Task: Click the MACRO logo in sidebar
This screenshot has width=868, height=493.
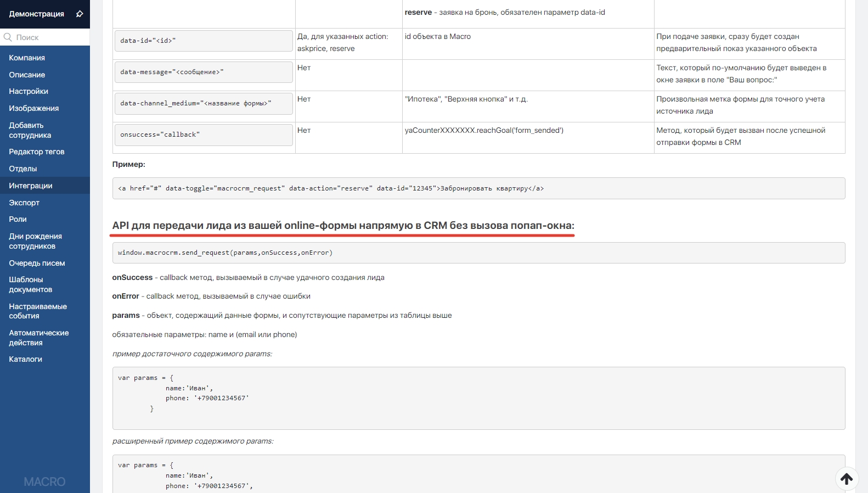Action: pyautogui.click(x=44, y=481)
